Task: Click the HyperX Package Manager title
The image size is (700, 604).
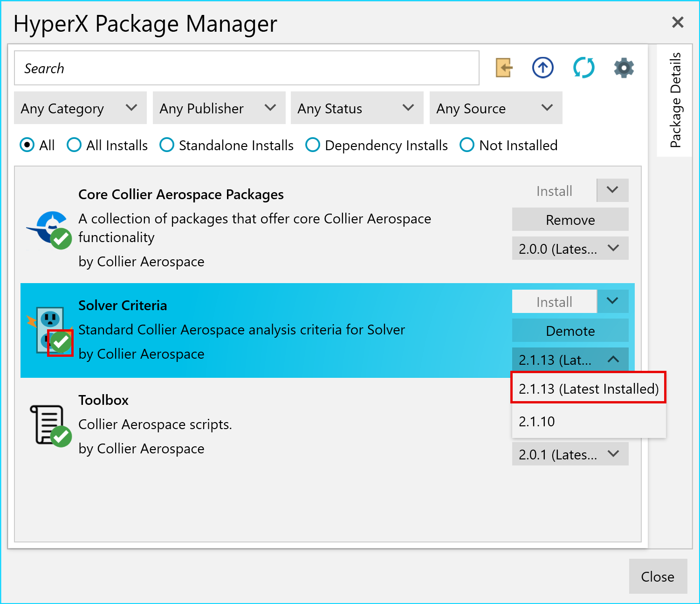Action: [145, 23]
